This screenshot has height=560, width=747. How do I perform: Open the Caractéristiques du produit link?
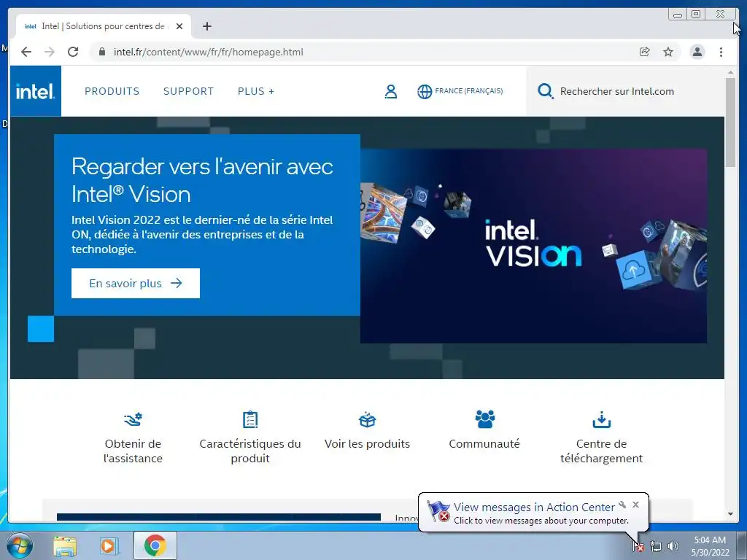tap(250, 451)
